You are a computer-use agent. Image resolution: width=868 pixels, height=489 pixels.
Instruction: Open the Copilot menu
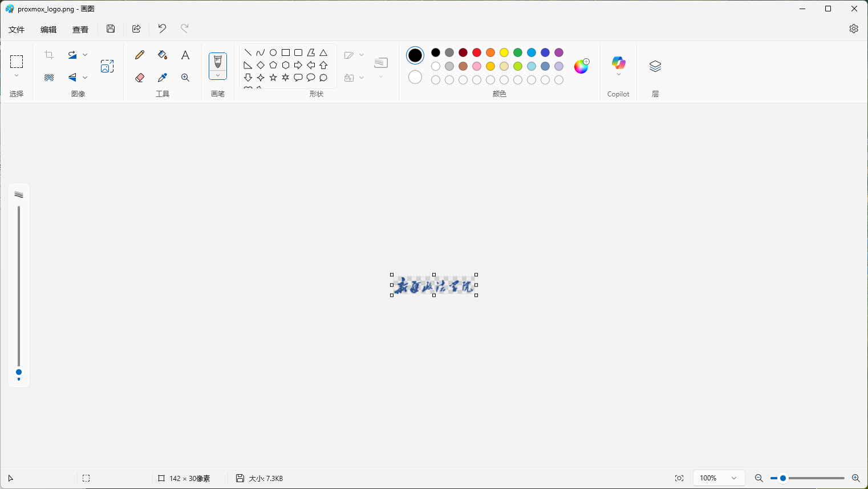[x=618, y=66]
